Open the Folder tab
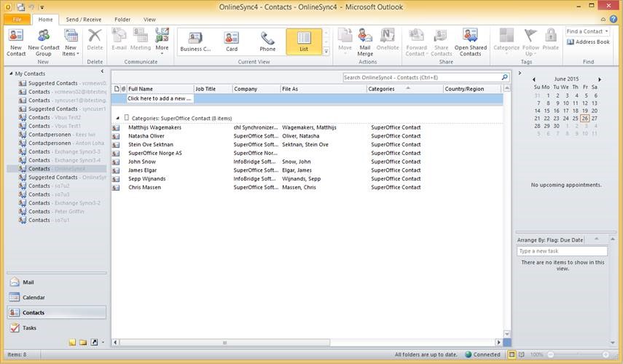Viewport: 623px width, 364px height. click(x=122, y=20)
